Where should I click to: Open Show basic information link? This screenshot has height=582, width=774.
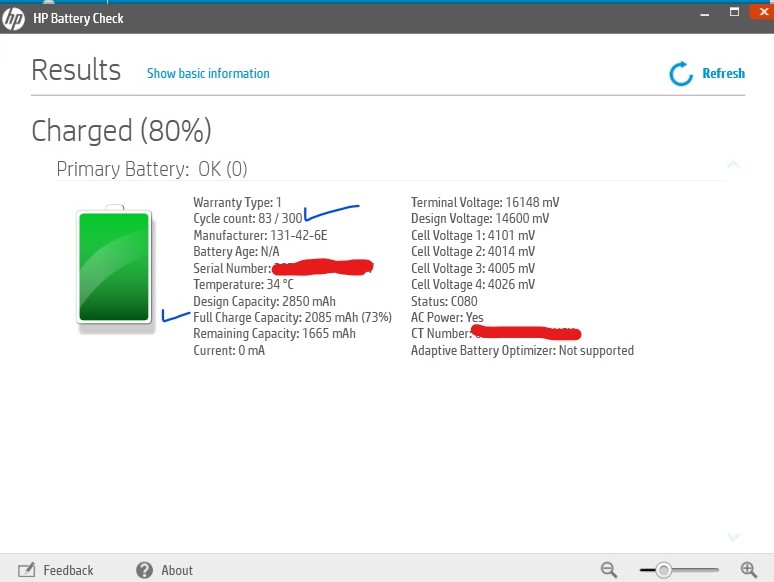208,74
